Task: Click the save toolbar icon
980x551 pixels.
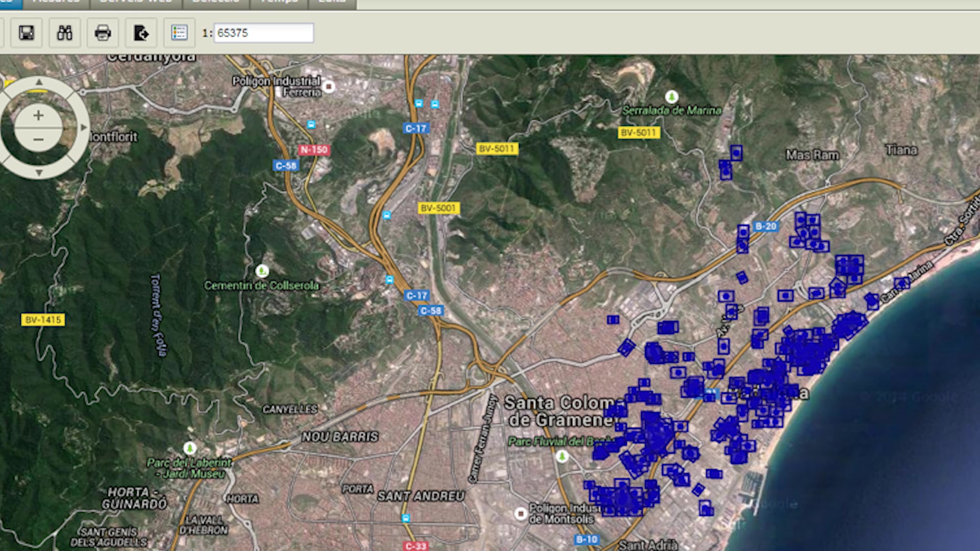Action: tap(26, 33)
